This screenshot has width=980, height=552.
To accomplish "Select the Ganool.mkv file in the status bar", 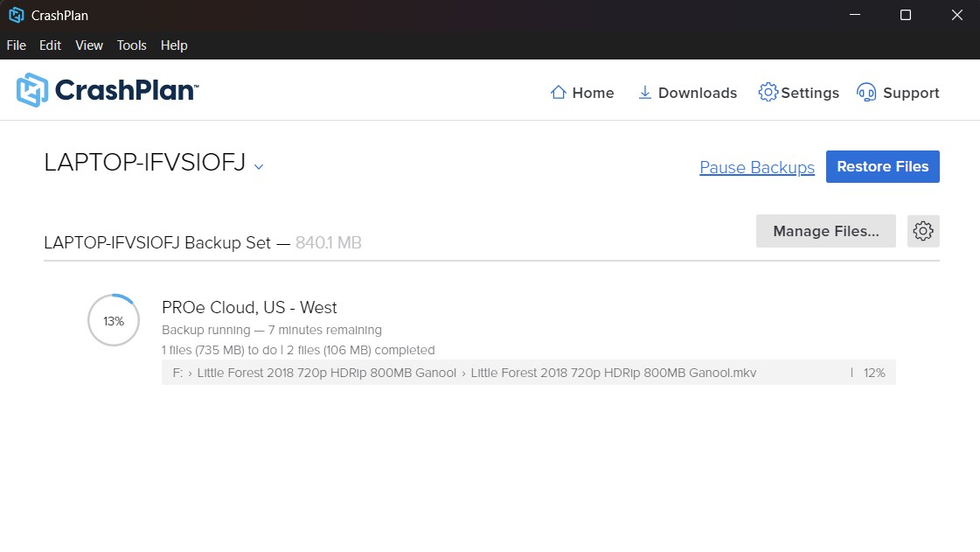I will click(612, 372).
